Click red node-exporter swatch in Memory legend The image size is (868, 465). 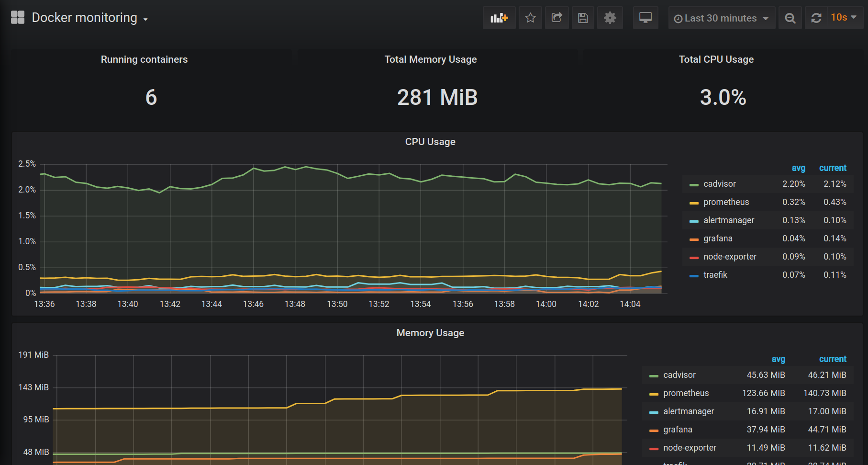(654, 449)
